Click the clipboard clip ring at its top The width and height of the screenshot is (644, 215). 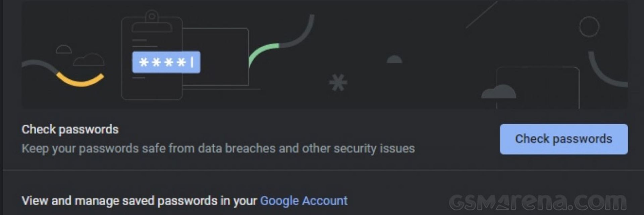(x=152, y=16)
